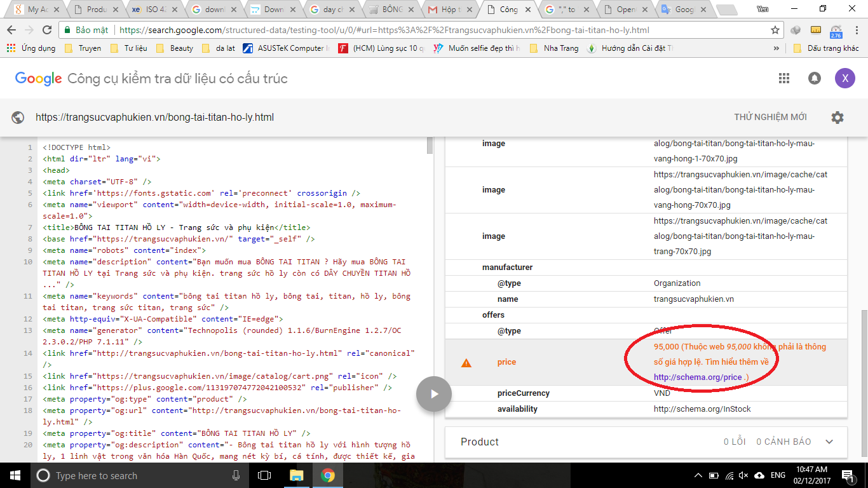This screenshot has height=488, width=868.
Task: Open (HCM) Lùng sục 10 bookmark
Action: pyautogui.click(x=381, y=48)
